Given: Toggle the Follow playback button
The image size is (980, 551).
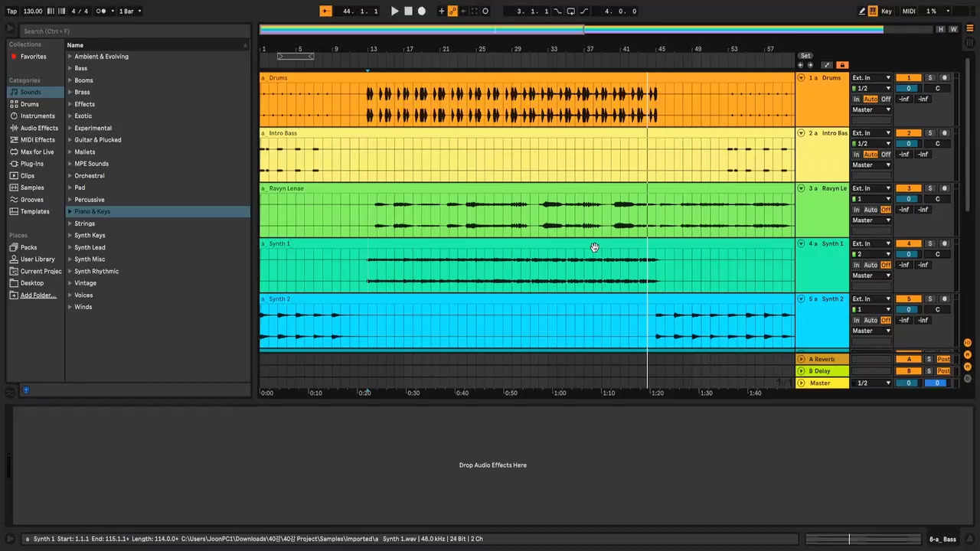Looking at the screenshot, I should [325, 11].
